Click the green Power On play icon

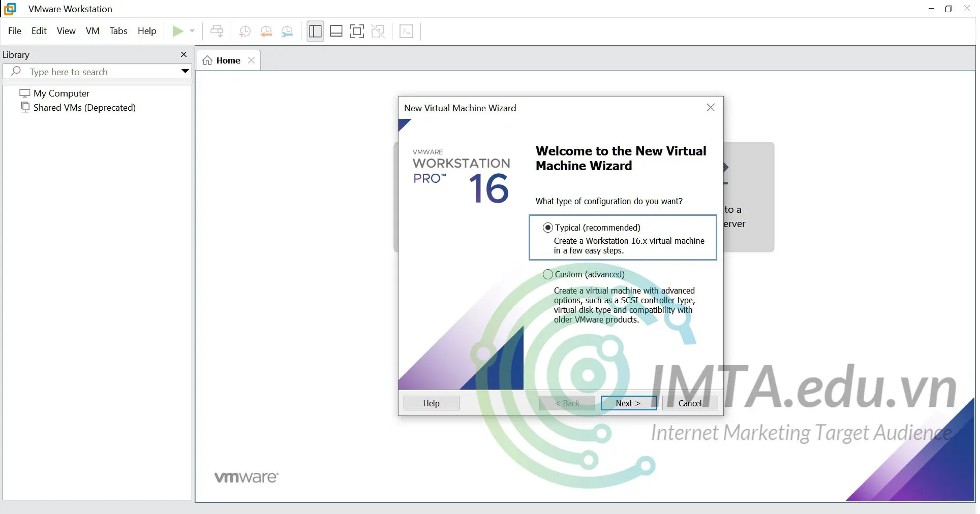pyautogui.click(x=177, y=31)
